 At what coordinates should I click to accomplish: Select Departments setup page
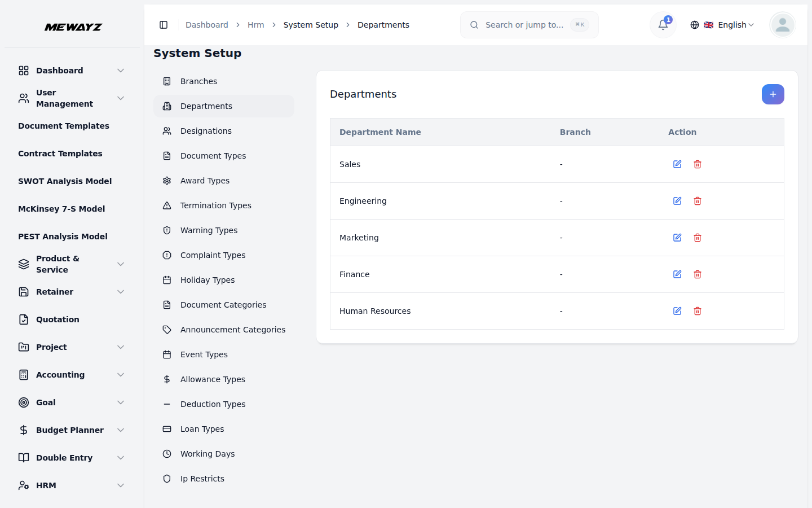224,106
